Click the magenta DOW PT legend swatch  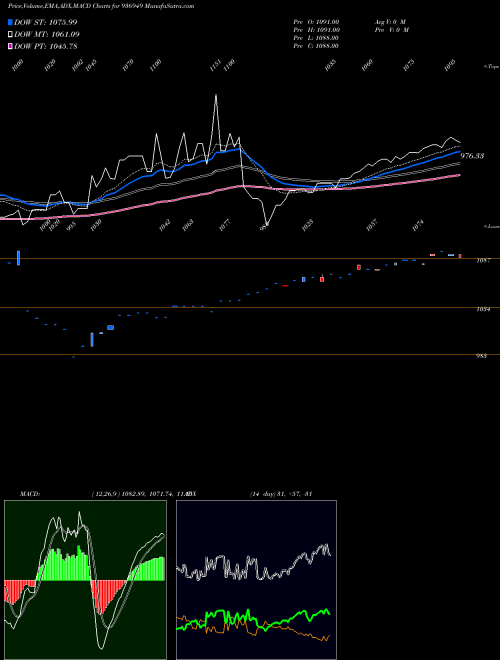click(x=10, y=46)
